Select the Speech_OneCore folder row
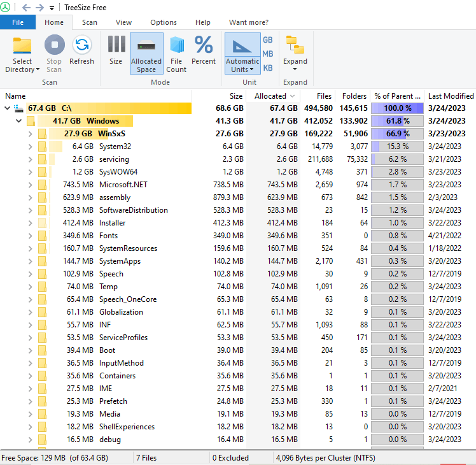This screenshot has height=465, width=476. [x=238, y=299]
